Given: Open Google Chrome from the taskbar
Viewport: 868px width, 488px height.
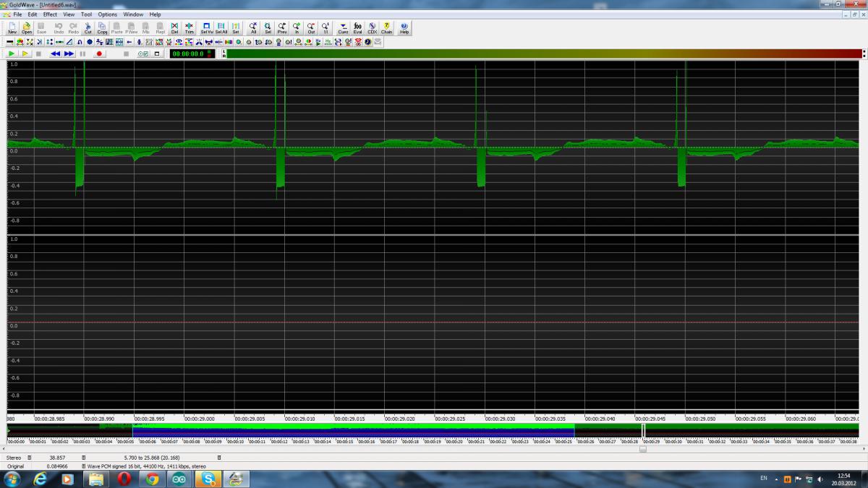Looking at the screenshot, I should [x=152, y=479].
